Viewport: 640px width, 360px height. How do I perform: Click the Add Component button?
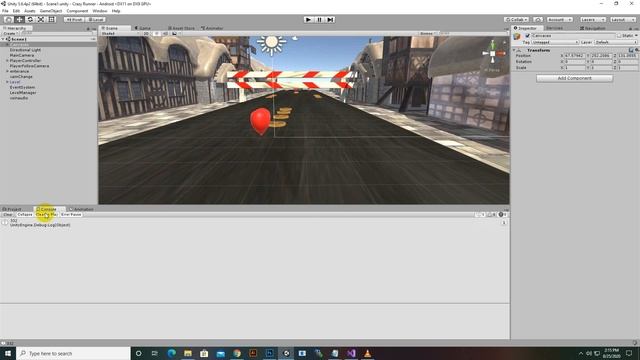pyautogui.click(x=574, y=78)
